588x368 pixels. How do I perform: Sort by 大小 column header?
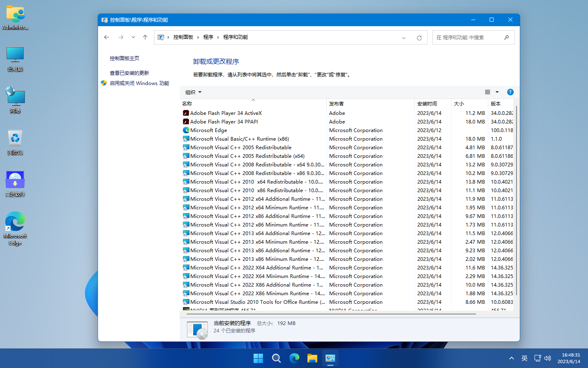point(470,104)
